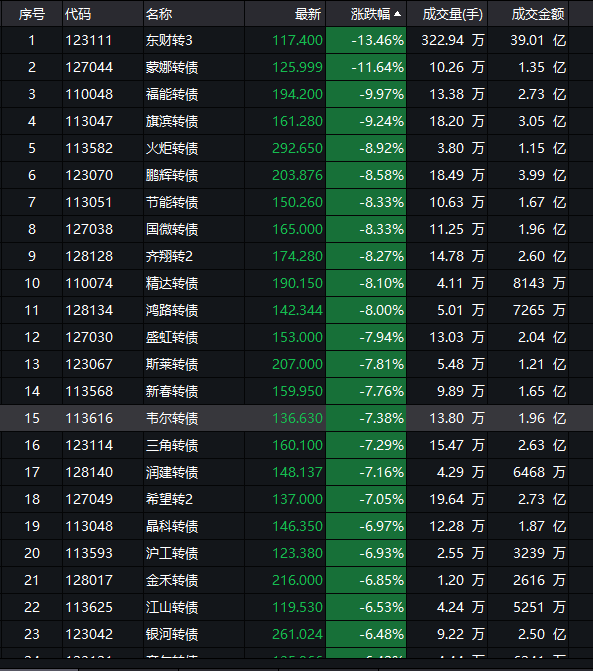Click amount 8143 万 of 精达转债
Image resolution: width=593 pixels, height=671 pixels.
(x=540, y=283)
